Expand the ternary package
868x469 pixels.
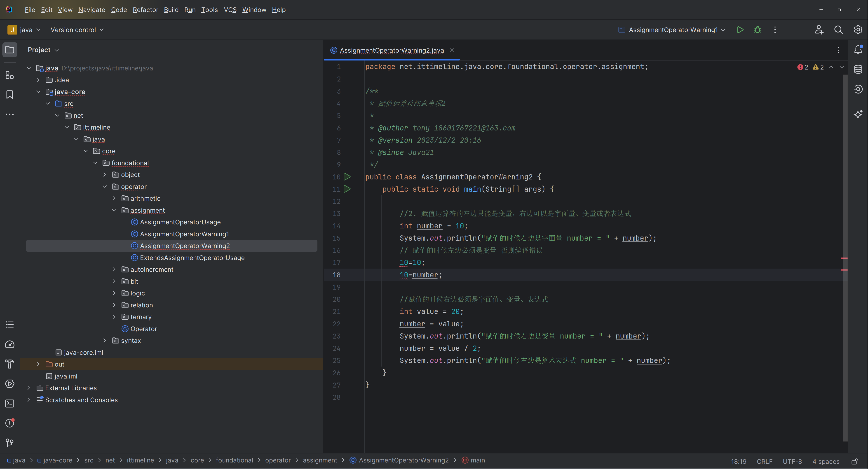point(114,317)
